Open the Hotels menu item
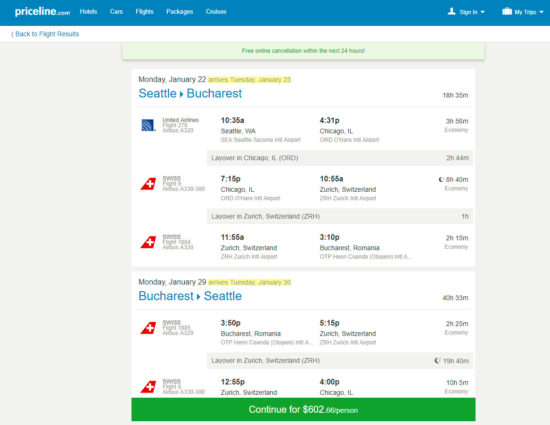 [88, 12]
